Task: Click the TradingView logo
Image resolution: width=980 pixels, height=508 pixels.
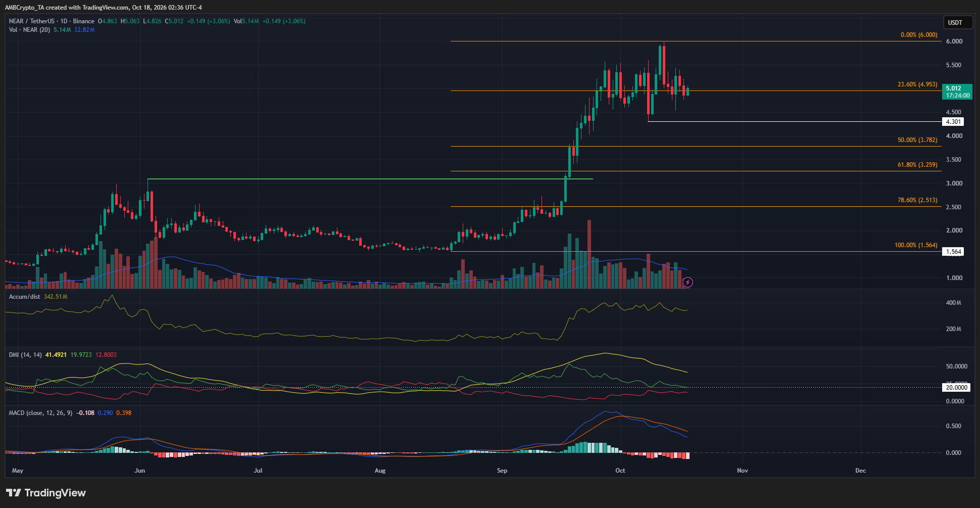Action: 46,493
